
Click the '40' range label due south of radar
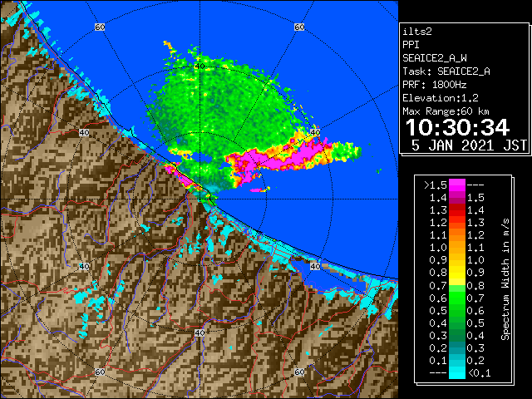[199, 332]
